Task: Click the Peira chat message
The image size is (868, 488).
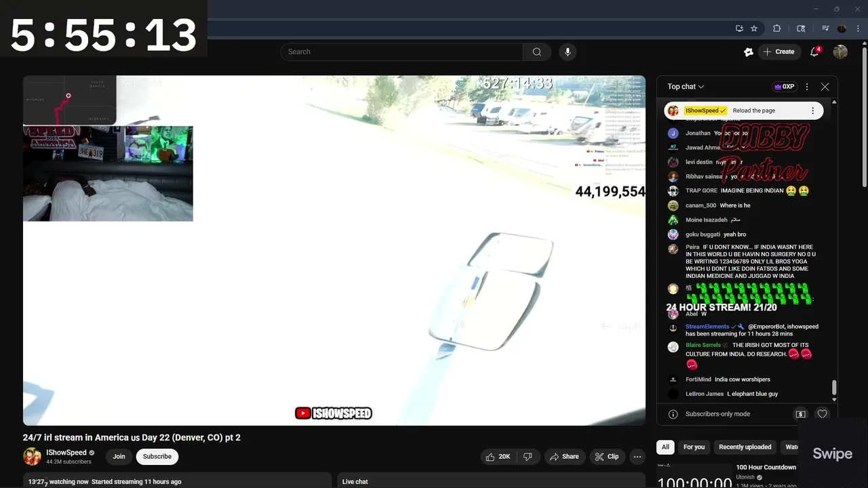Action: click(x=743, y=262)
